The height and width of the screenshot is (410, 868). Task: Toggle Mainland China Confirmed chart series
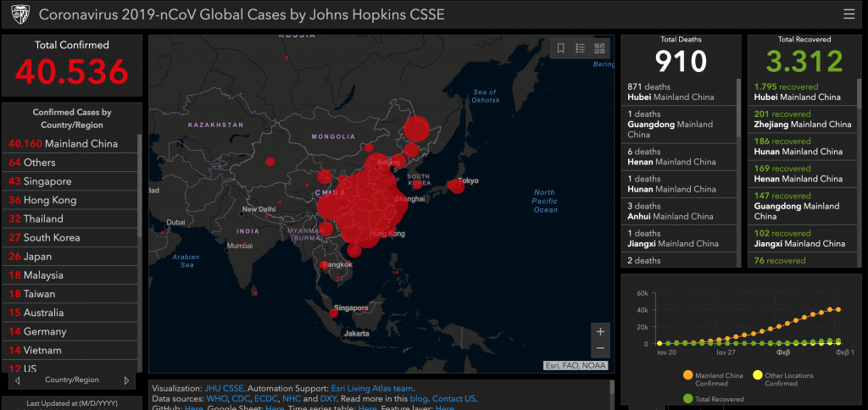click(687, 375)
